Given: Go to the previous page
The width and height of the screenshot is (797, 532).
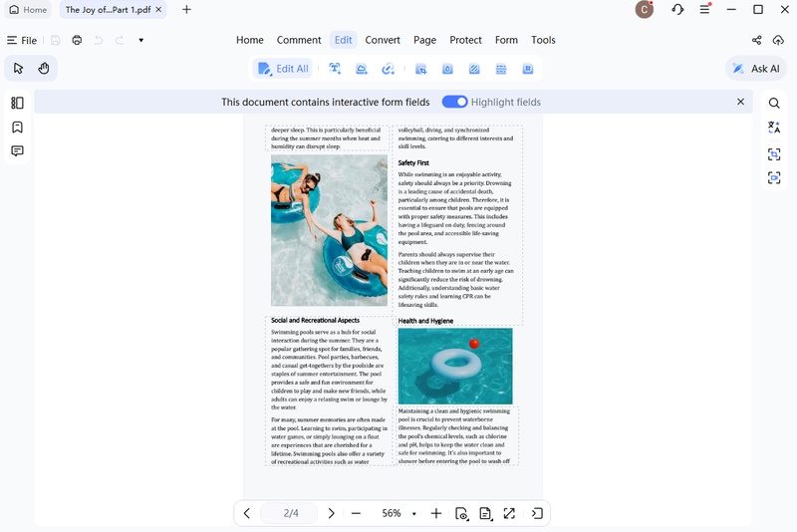Looking at the screenshot, I should click(247, 514).
